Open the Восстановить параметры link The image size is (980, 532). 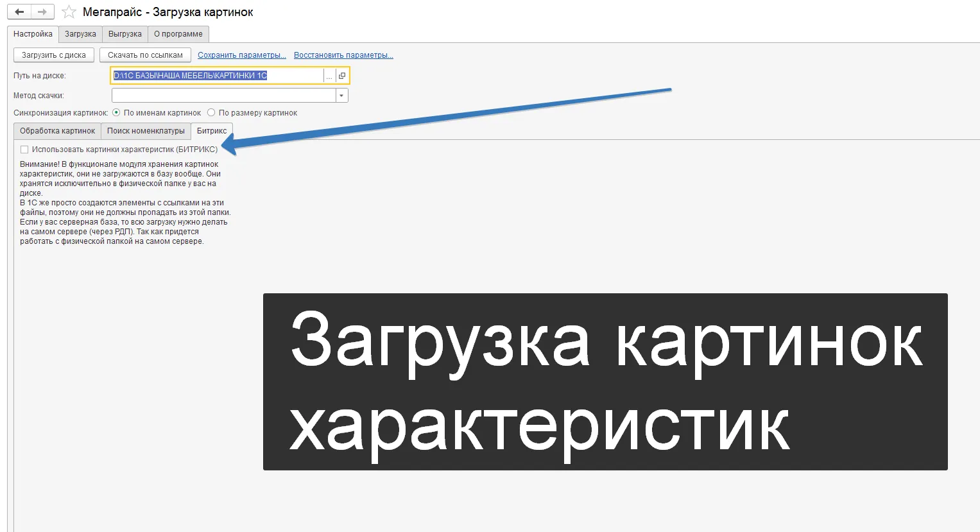click(x=343, y=55)
